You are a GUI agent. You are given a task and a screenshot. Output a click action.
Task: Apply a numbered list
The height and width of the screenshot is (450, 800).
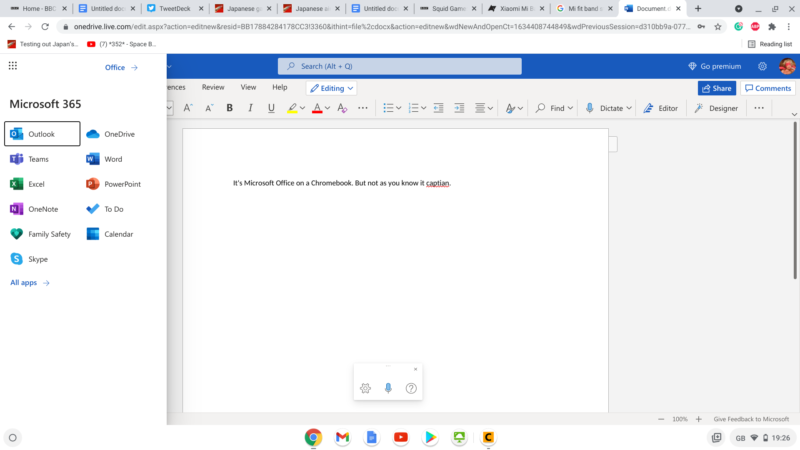point(413,108)
